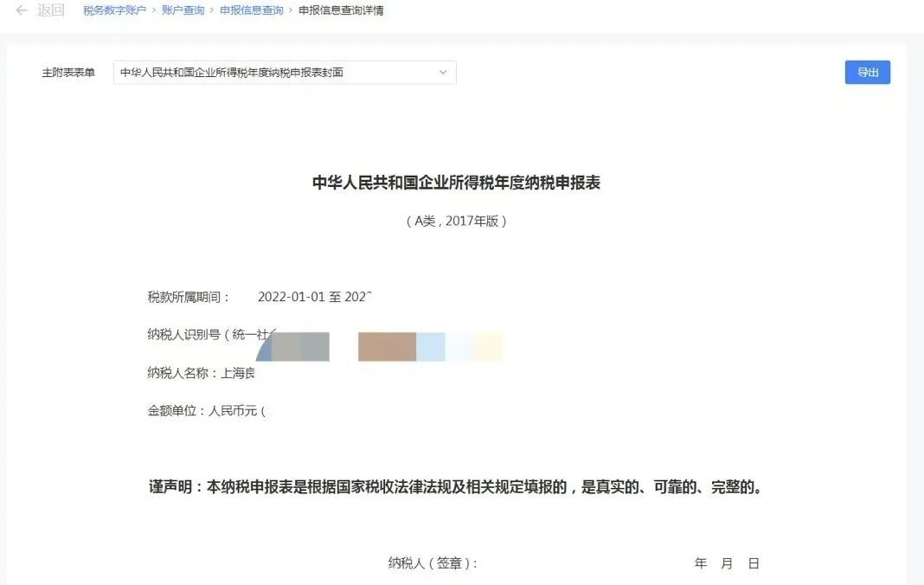924x585 pixels.
Task: Expand the form list dropdown chevron
Action: pyautogui.click(x=443, y=73)
